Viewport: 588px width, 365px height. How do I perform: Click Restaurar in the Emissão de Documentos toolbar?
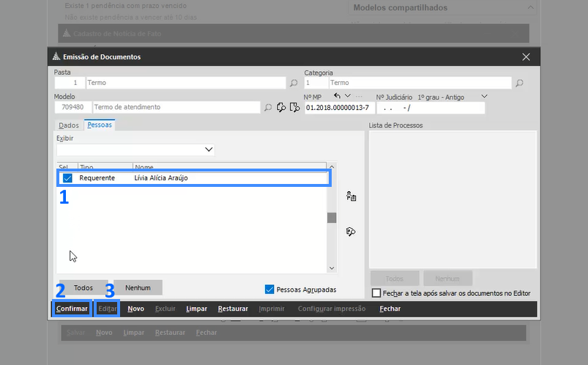click(x=233, y=309)
